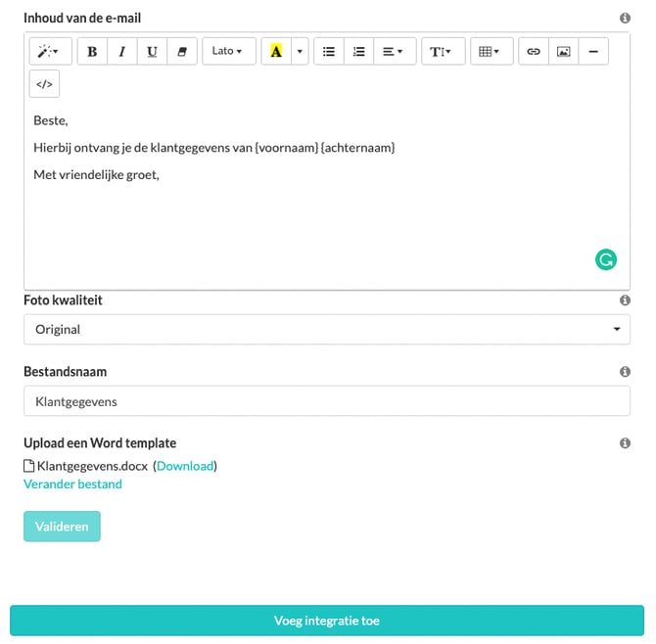656x644 pixels.
Task: Insert a hyperlink into the email
Action: pos(534,51)
